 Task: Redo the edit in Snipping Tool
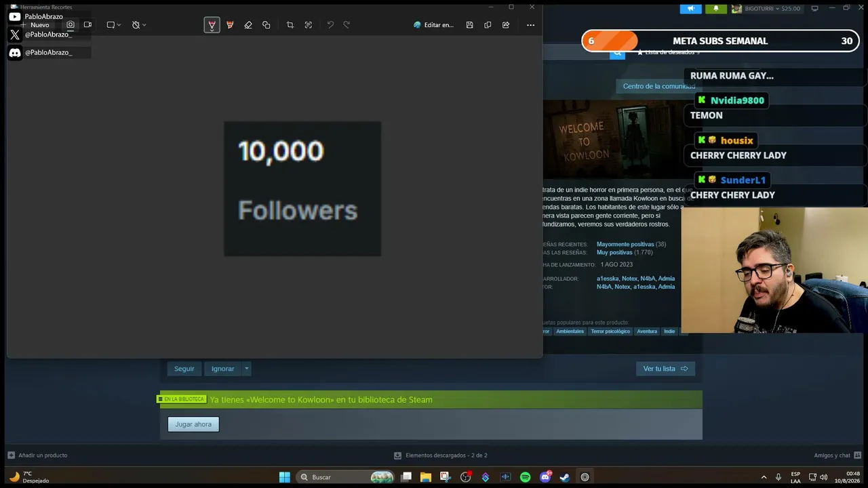click(x=347, y=25)
